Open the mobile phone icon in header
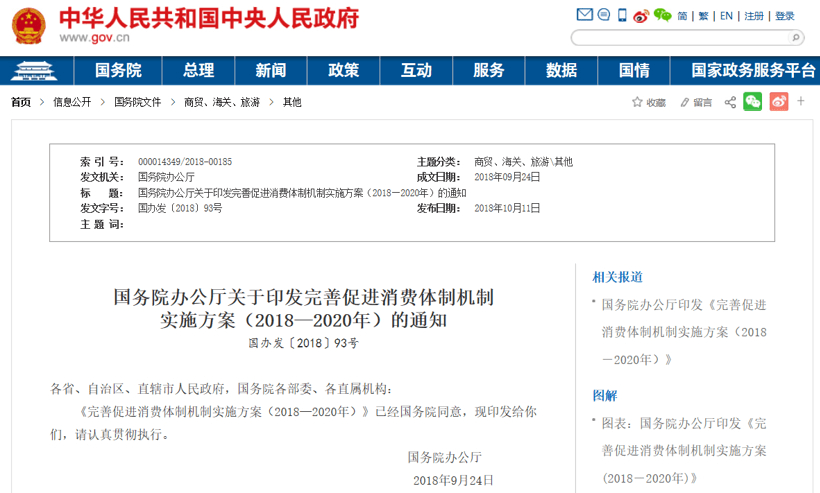The image size is (820, 493). [x=622, y=15]
